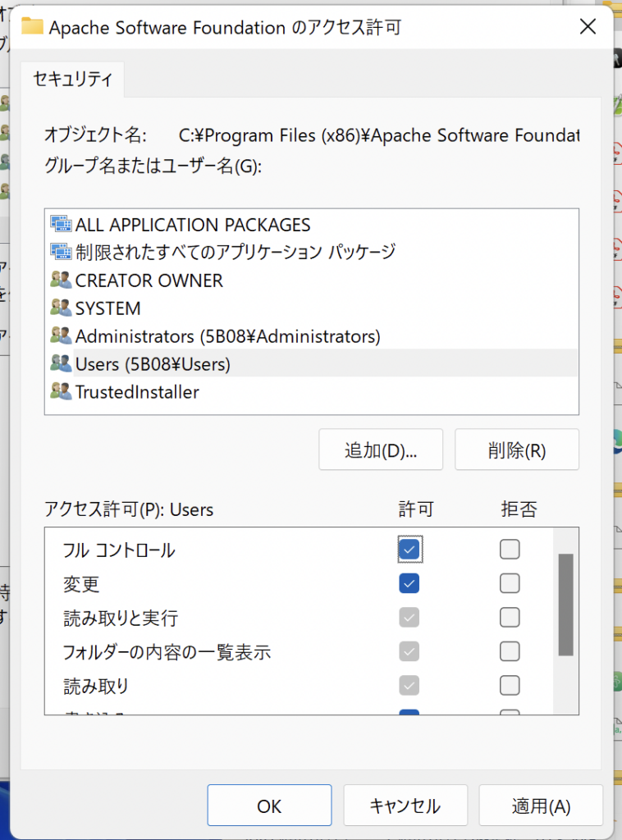622x840 pixels.
Task: Click the 拒否 column header
Action: click(519, 509)
